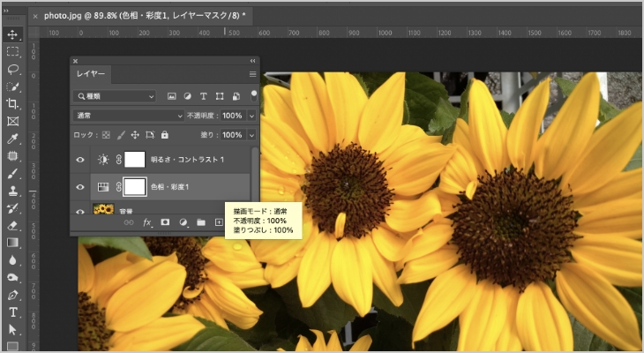The width and height of the screenshot is (644, 353).
Task: Expand the toolbar with double arrow
Action: click(x=6, y=11)
